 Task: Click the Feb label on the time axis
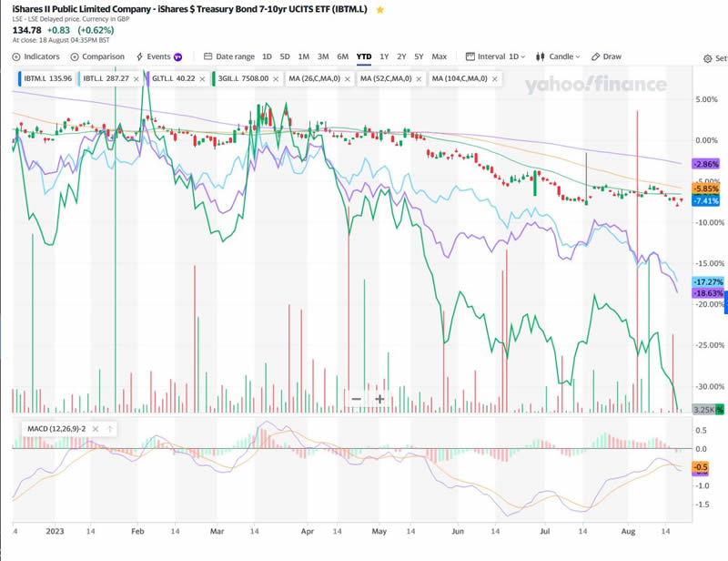tap(137, 531)
